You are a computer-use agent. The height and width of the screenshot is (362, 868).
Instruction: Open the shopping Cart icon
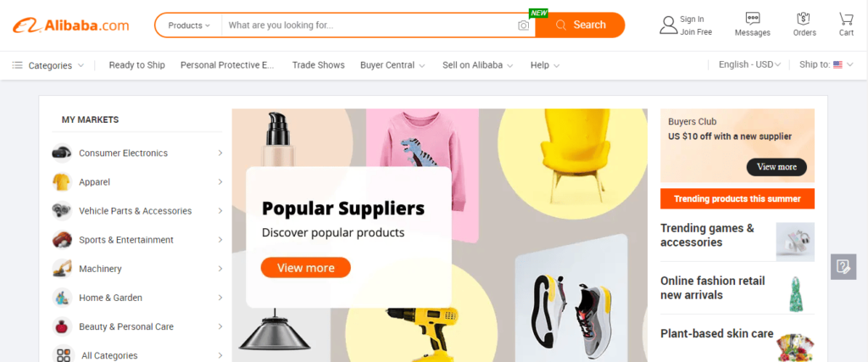[846, 19]
